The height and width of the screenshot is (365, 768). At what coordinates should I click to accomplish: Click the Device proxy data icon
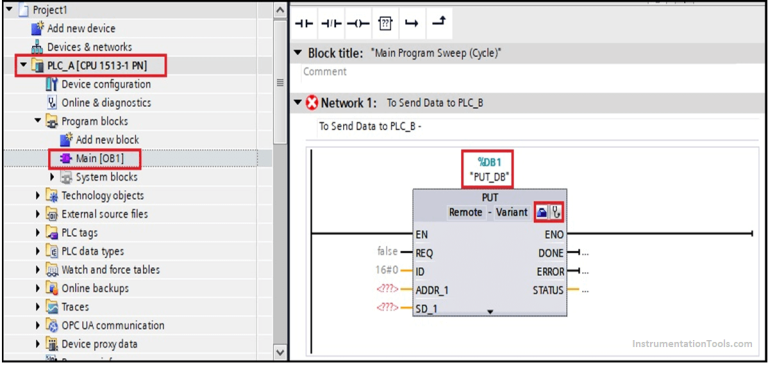click(52, 344)
